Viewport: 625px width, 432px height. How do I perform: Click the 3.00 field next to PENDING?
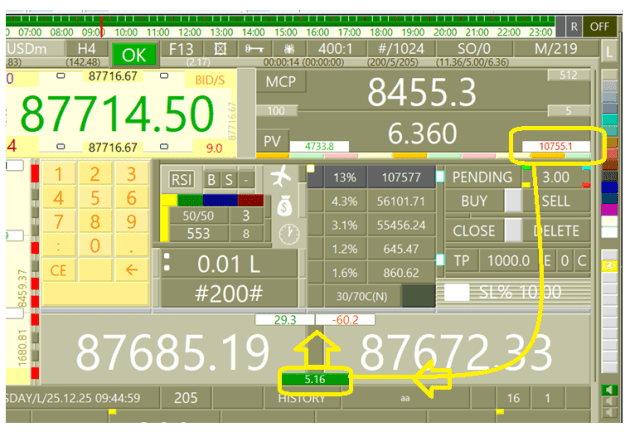[x=556, y=177]
